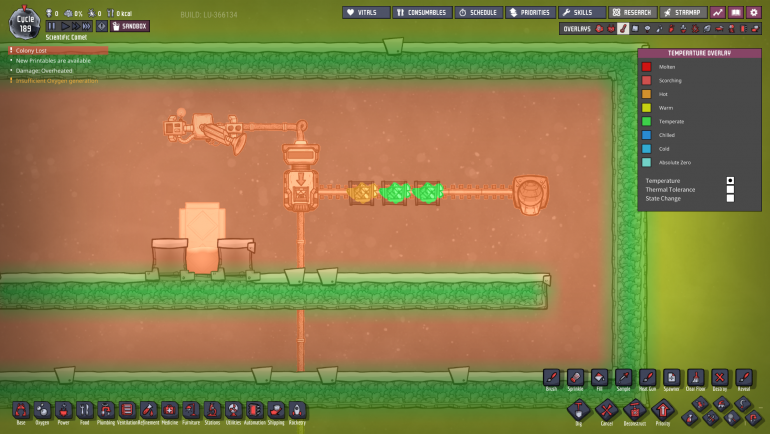
Task: Toggle Sandbox mode button
Action: click(130, 26)
